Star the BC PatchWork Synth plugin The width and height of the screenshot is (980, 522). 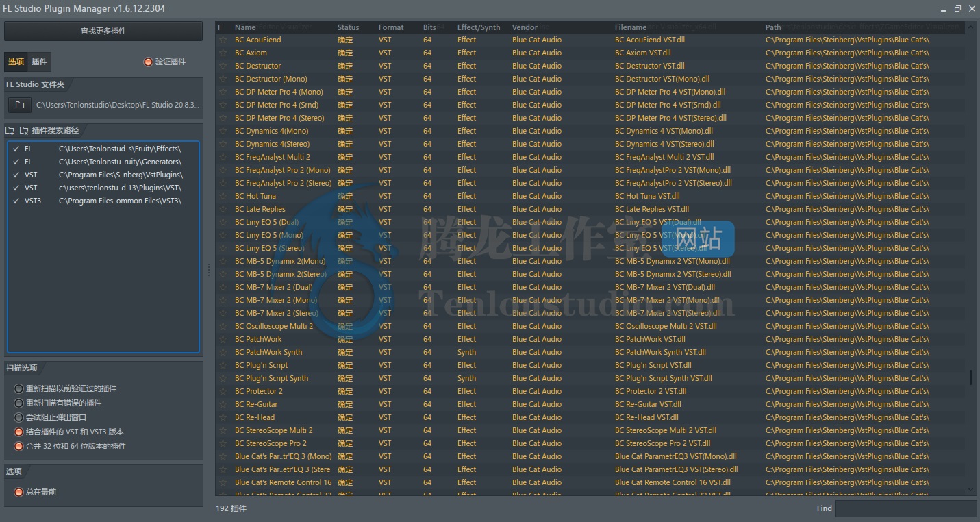coord(223,352)
